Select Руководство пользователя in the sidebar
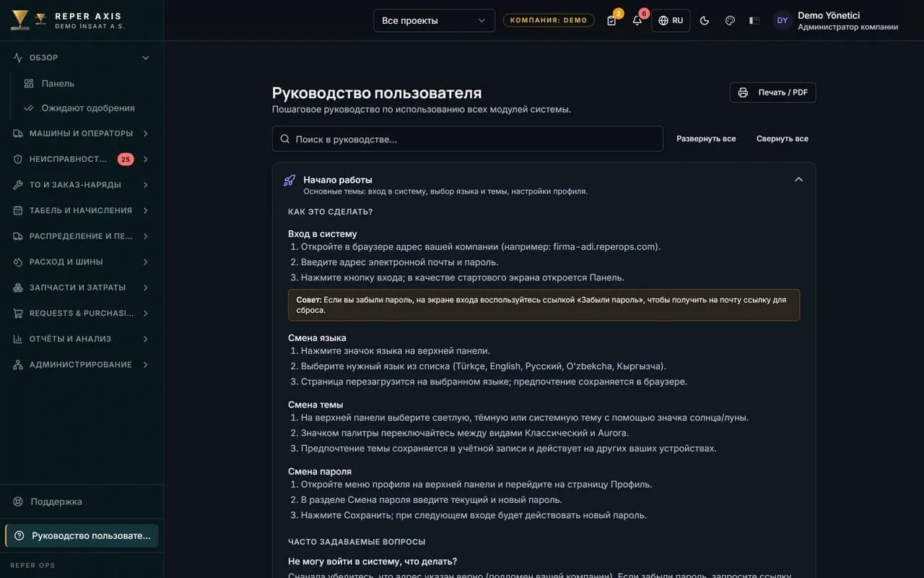 82,535
